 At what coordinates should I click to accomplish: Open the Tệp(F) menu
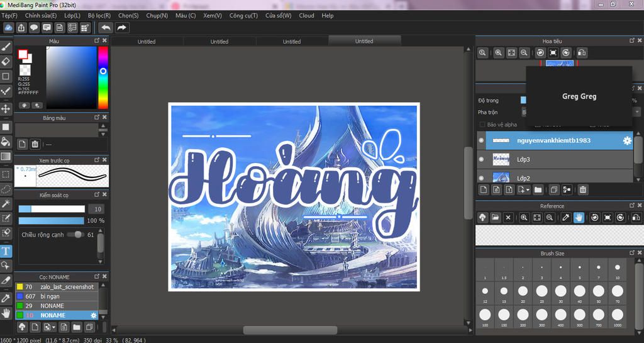[x=9, y=16]
